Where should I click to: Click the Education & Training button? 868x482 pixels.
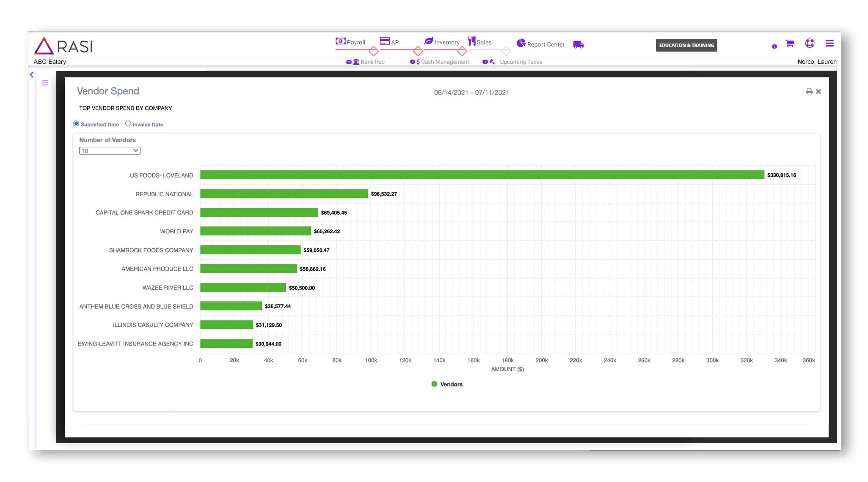686,45
